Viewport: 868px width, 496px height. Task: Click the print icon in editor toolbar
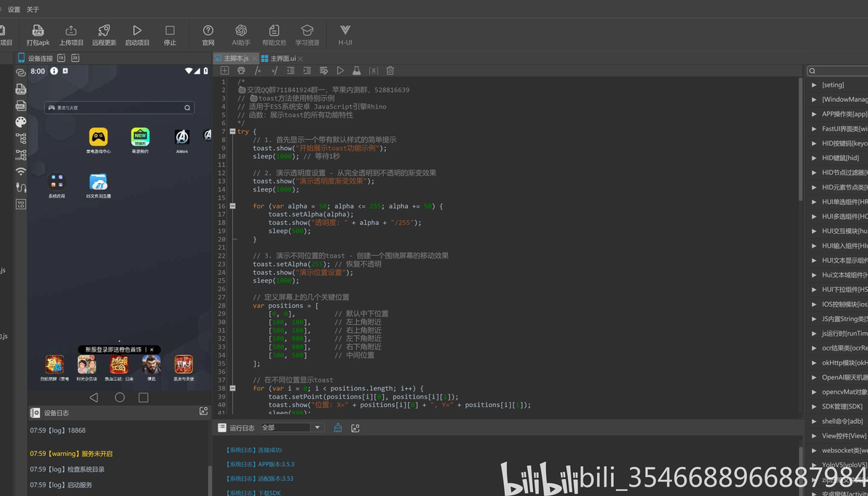241,71
